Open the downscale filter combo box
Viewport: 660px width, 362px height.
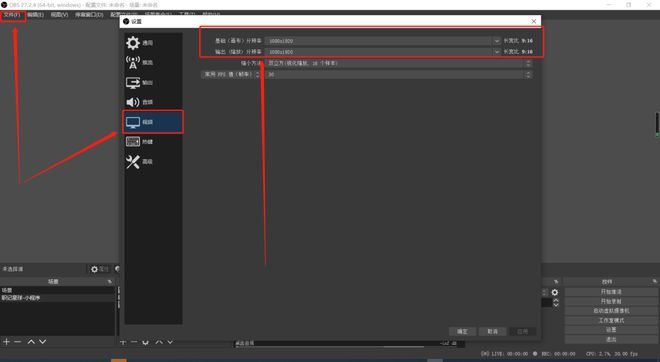[398, 63]
